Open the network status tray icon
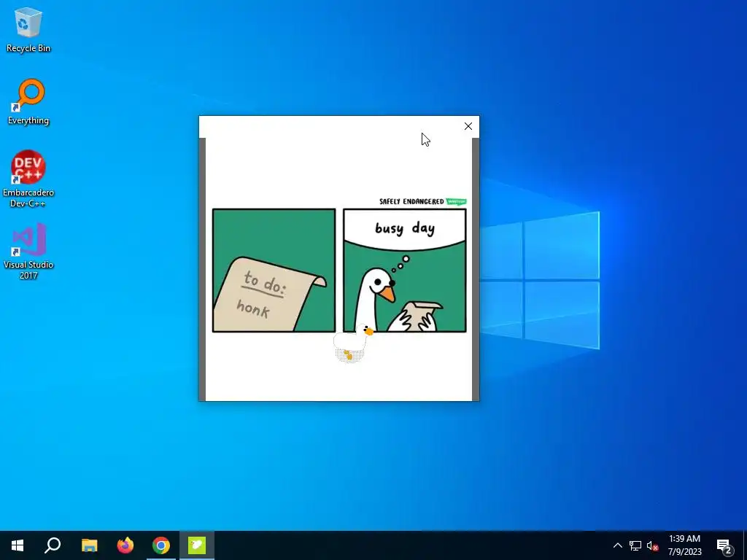 click(635, 545)
